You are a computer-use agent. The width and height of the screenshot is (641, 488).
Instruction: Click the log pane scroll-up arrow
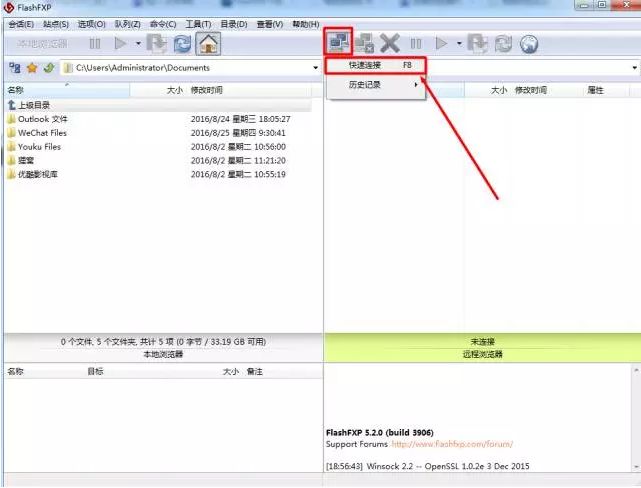636,370
